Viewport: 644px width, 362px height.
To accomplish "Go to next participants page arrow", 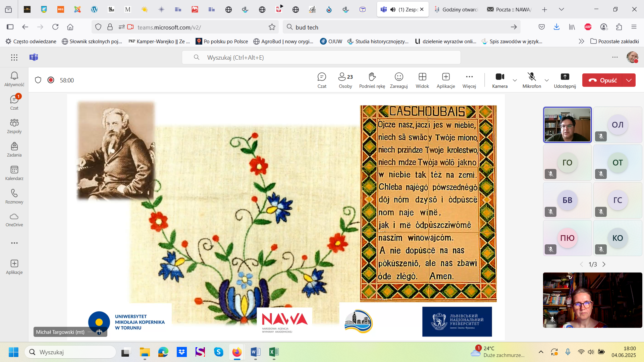I will pos(604,264).
